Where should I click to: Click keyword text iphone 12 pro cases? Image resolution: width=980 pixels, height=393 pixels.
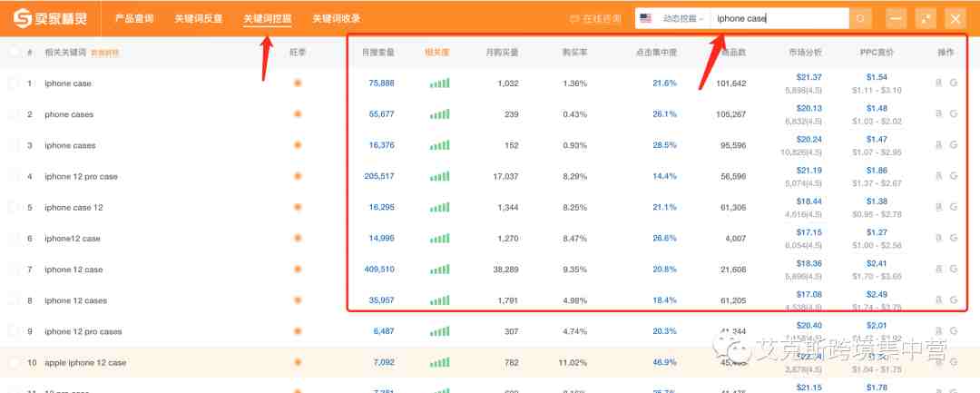(x=83, y=331)
